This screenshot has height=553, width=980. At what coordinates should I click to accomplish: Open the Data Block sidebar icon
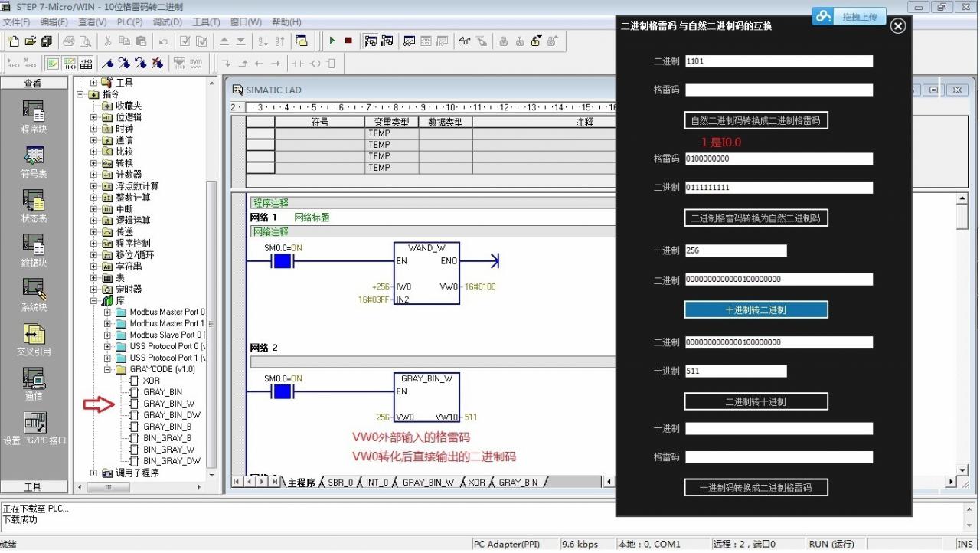pos(34,250)
